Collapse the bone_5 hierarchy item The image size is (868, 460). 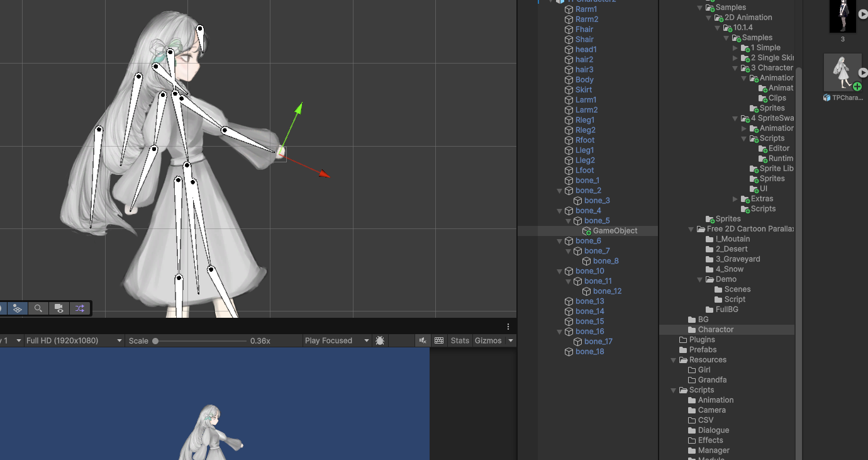569,221
